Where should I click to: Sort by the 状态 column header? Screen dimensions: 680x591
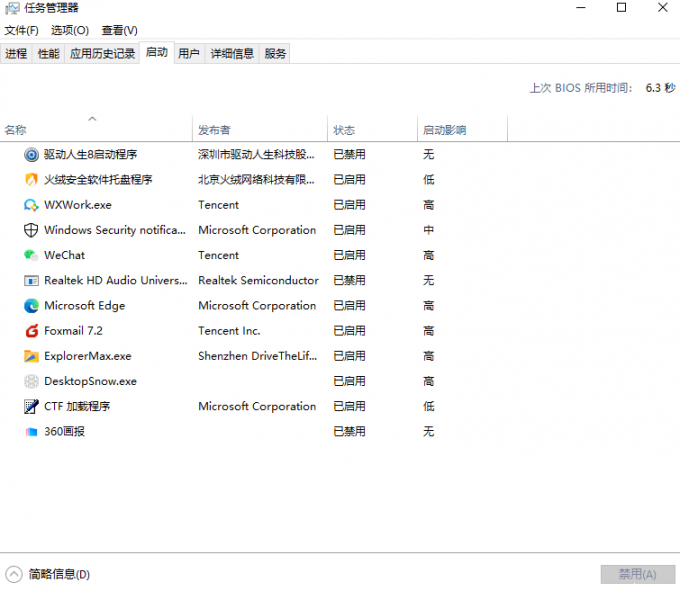(x=373, y=129)
